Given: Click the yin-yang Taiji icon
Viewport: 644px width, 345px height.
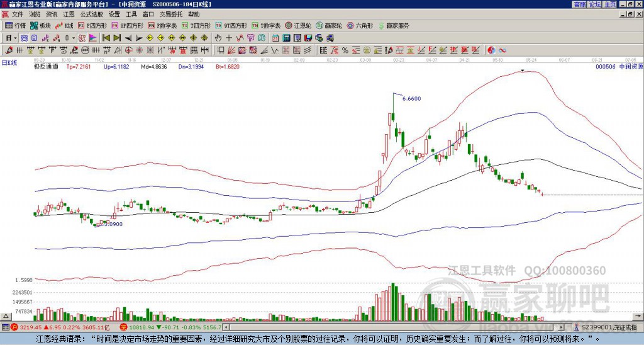Looking at the screenshot, I should click(x=492, y=50).
